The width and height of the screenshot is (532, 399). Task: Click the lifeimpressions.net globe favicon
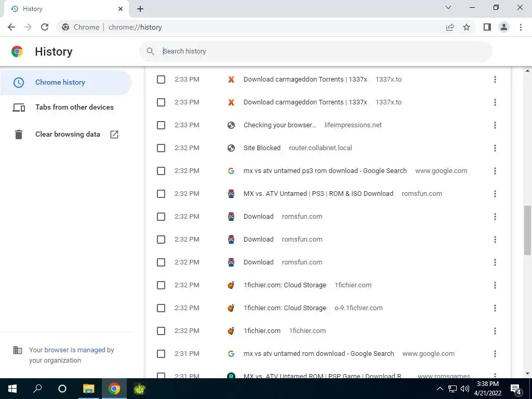click(x=231, y=125)
